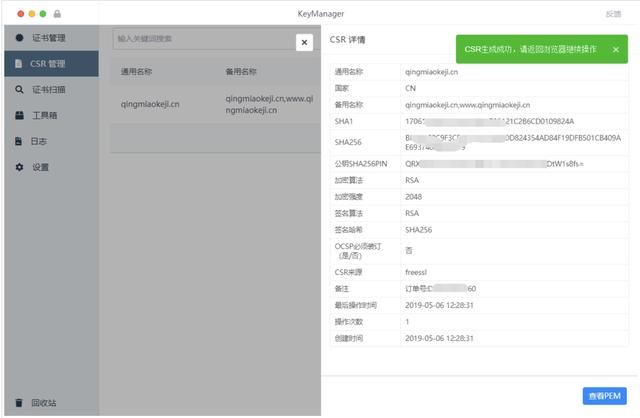Dismiss the CSR生成成功 green notification

tap(615, 49)
